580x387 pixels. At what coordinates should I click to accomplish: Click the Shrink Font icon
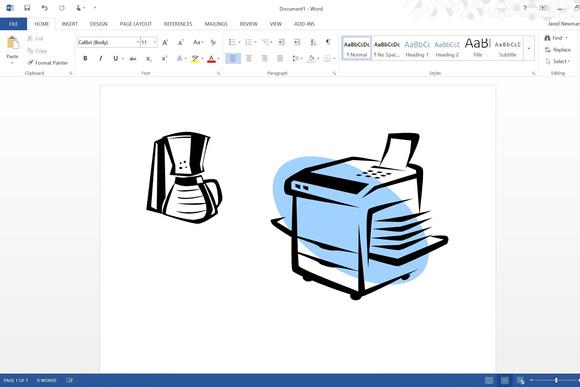(x=181, y=43)
